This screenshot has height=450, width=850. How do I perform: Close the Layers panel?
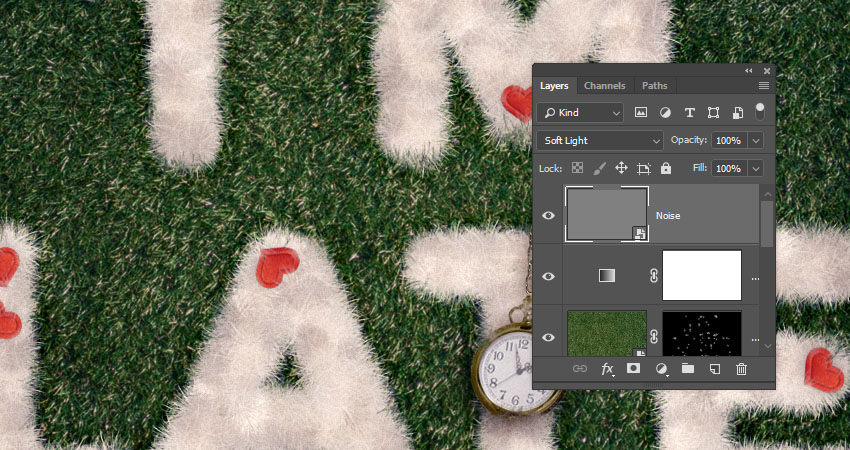[767, 71]
